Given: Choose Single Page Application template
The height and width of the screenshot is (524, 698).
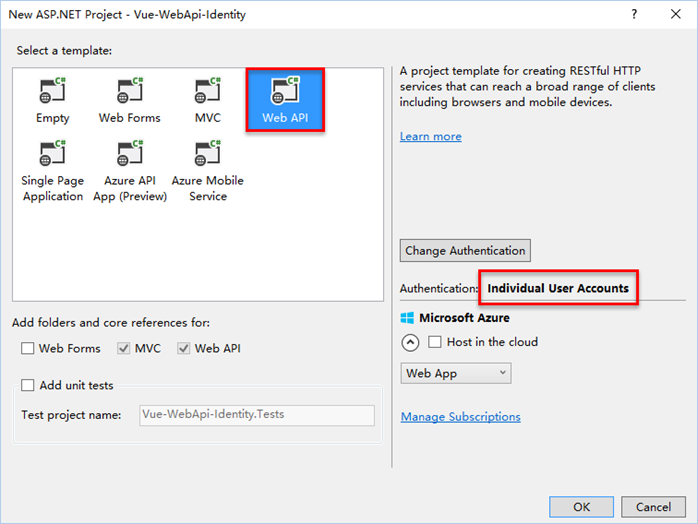Looking at the screenshot, I should 53,171.
